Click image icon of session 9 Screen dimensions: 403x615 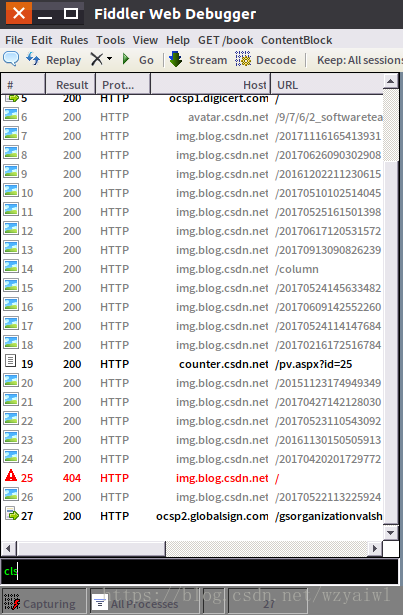[11, 172]
